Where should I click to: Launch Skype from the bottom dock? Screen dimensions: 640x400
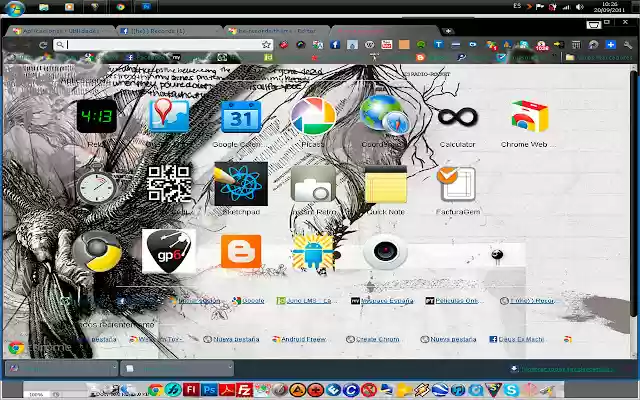point(511,390)
